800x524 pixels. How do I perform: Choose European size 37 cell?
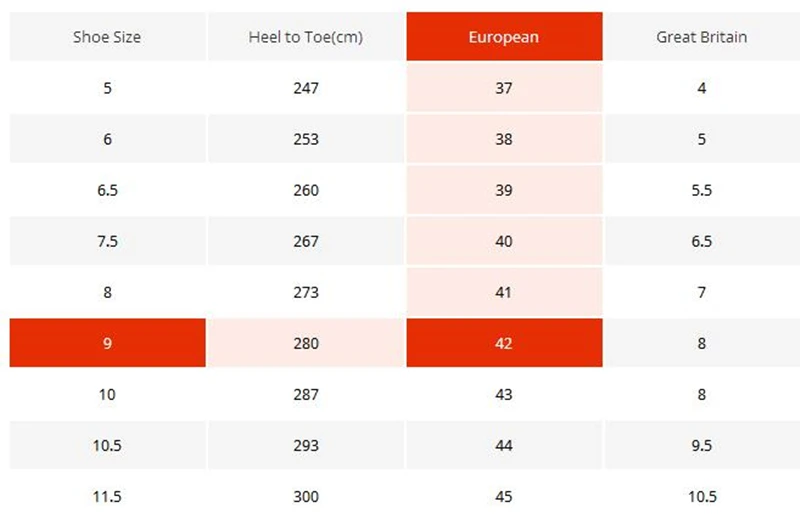point(504,88)
